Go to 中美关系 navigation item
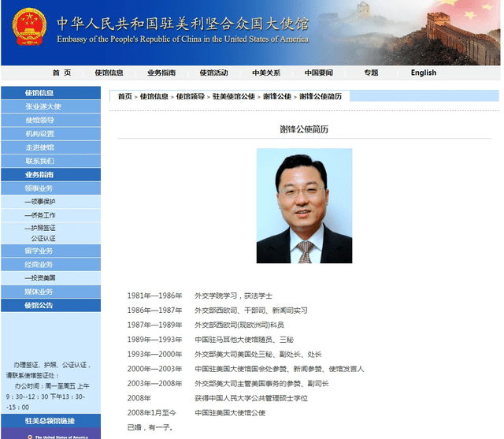Image resolution: width=504 pixels, height=439 pixels. click(266, 73)
